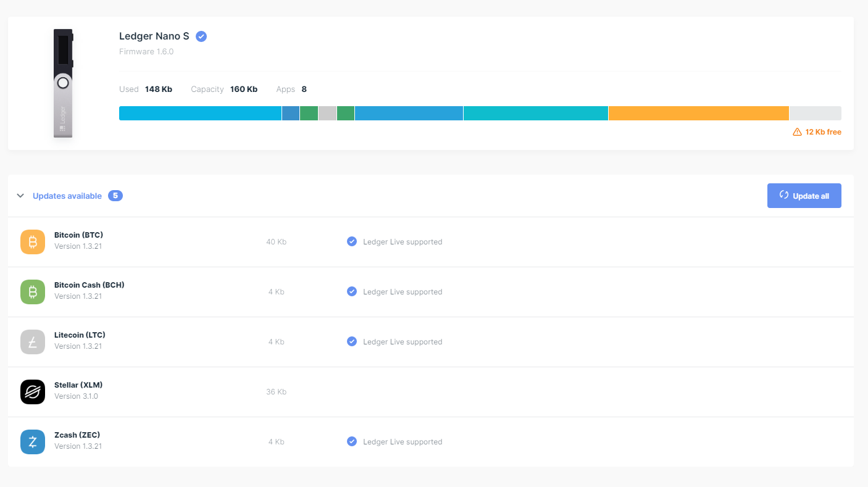This screenshot has width=868, height=487.
Task: Click Ledger Live supported text in Litecoin row
Action: click(403, 342)
